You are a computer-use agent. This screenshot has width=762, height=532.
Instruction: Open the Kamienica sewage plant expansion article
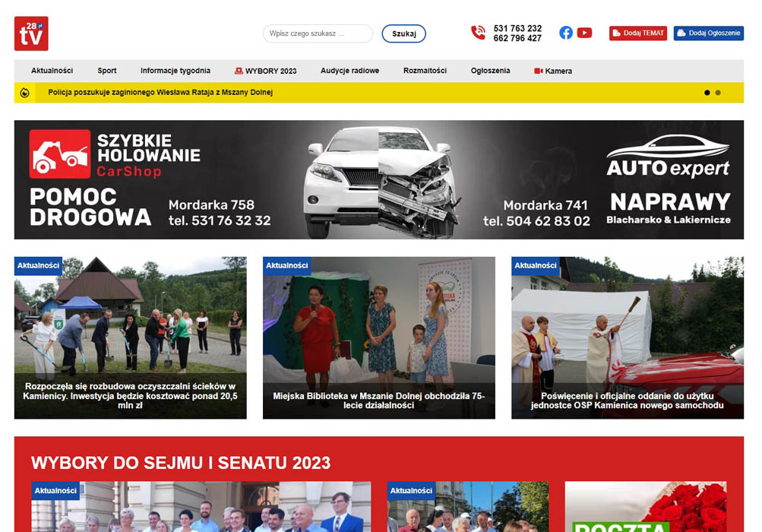click(x=130, y=395)
